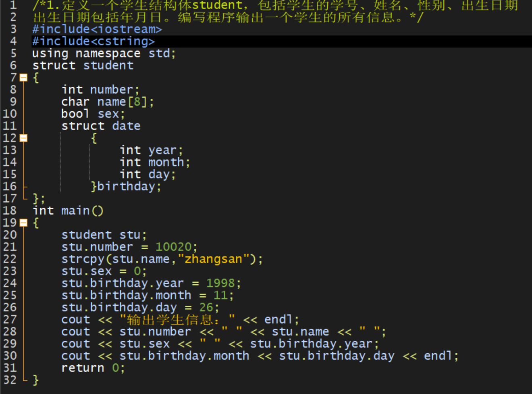Click 'int day;' member line
The image size is (532, 394).
tap(148, 174)
